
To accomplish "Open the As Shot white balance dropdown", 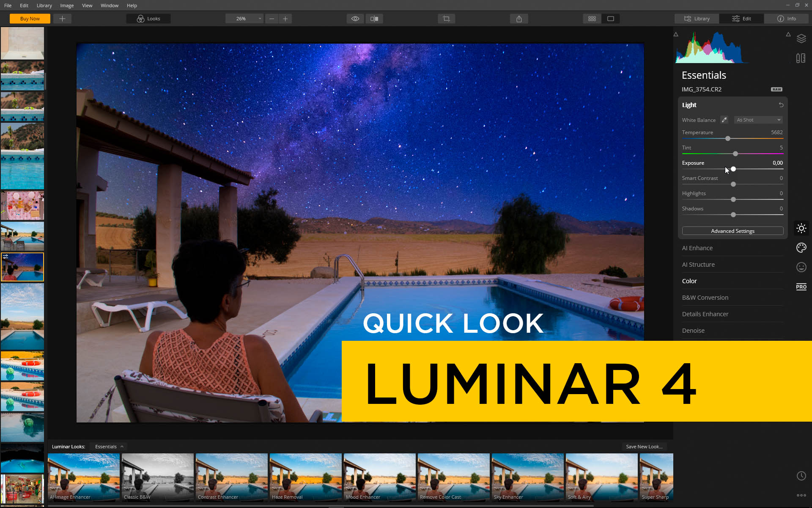I will coord(758,120).
